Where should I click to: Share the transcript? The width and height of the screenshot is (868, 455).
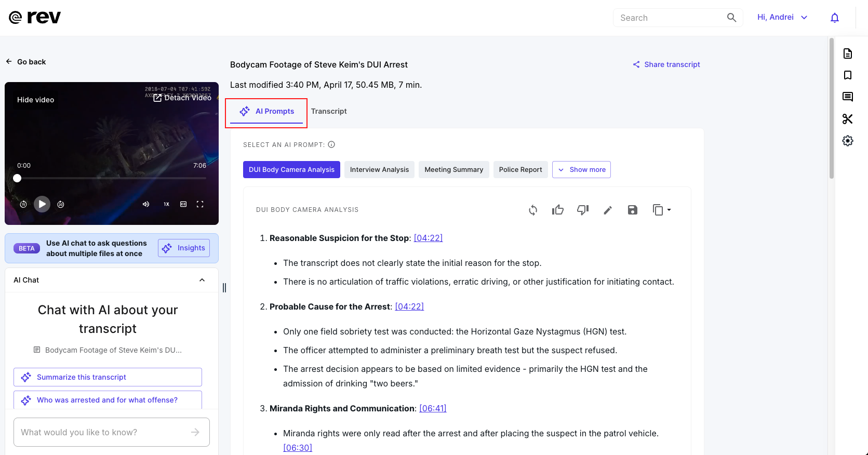[666, 64]
